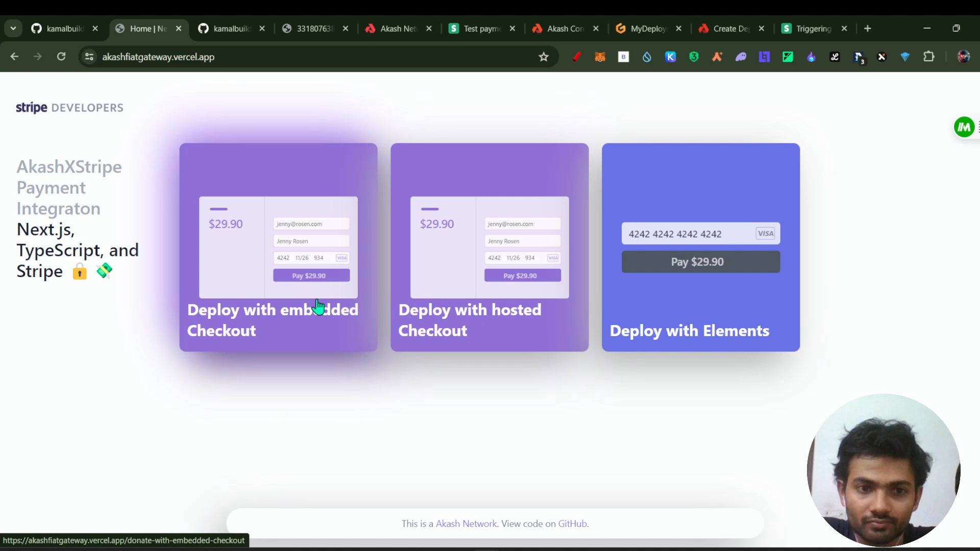Click the webcam video bubble
This screenshot has height=551, width=980.
point(884,470)
